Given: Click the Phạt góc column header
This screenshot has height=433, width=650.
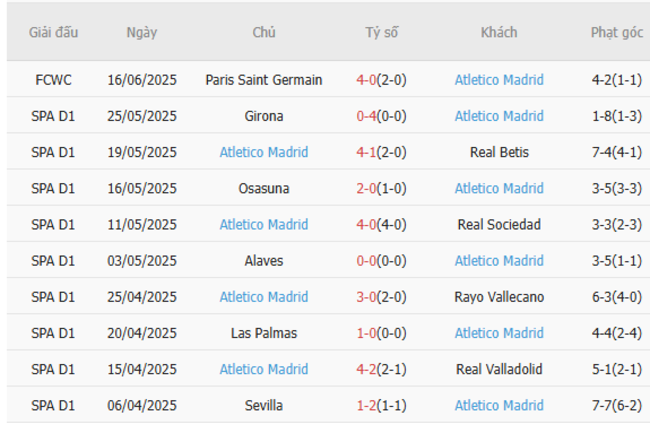Looking at the screenshot, I should tap(616, 32).
